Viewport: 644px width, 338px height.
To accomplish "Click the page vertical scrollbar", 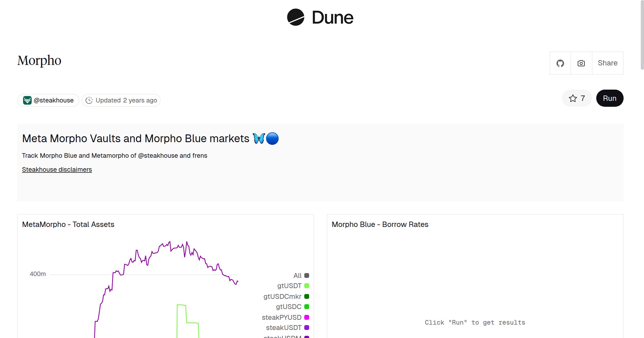I will point(642,35).
